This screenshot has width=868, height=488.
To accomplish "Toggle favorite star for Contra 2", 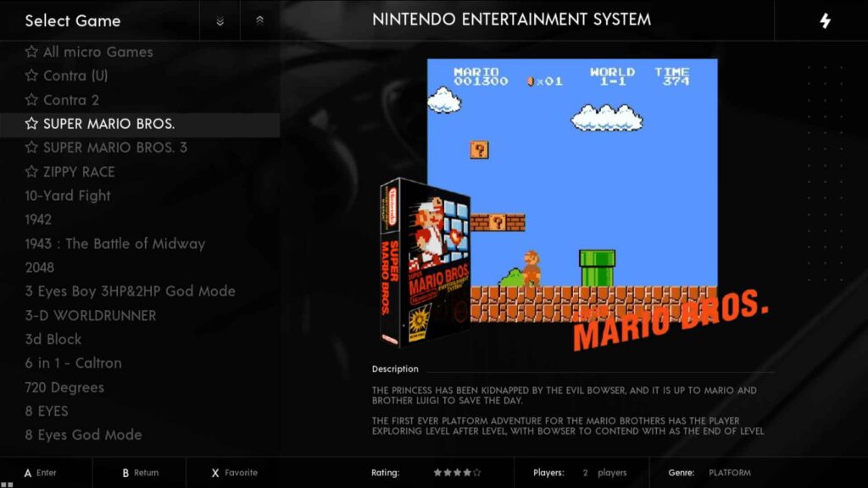I will point(31,100).
